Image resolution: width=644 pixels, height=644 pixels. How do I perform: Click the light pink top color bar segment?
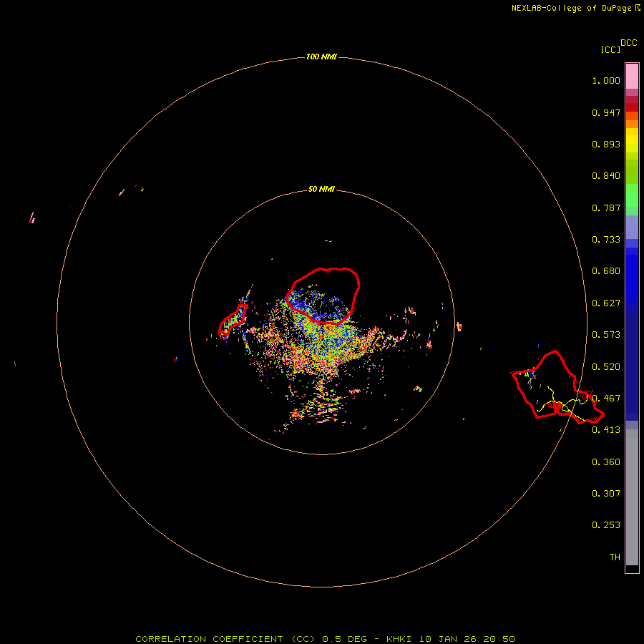point(632,77)
